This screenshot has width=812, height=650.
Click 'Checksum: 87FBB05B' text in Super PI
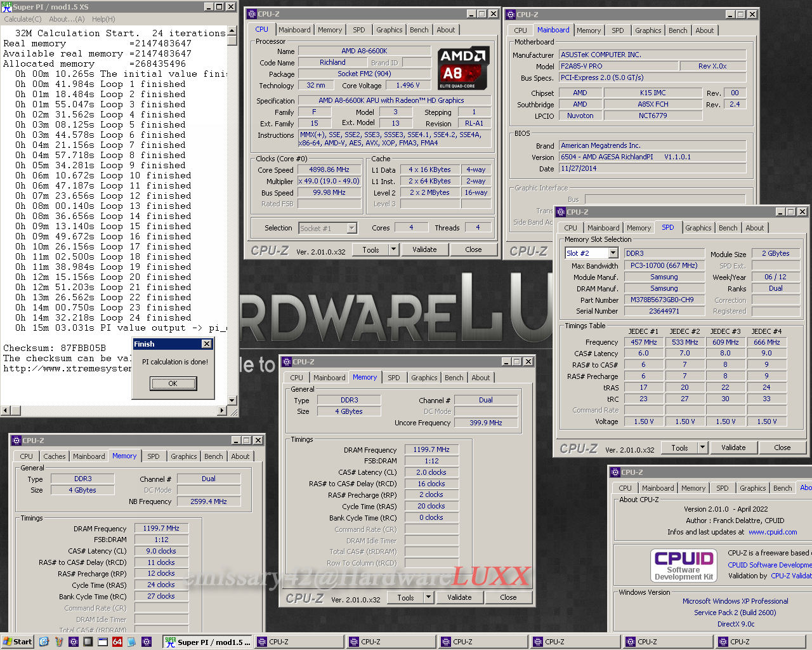tap(55, 348)
